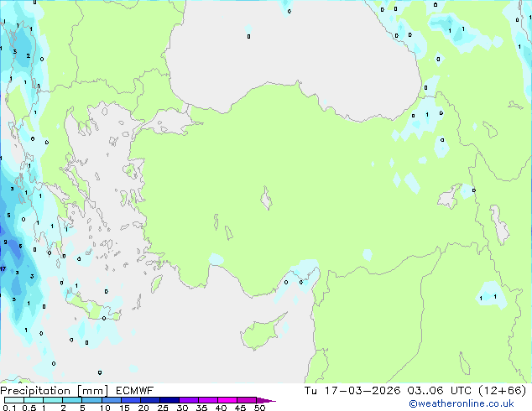The image size is (532, 411).
Task: Click the '(12+66)' forecast run label
Action: 502,391
